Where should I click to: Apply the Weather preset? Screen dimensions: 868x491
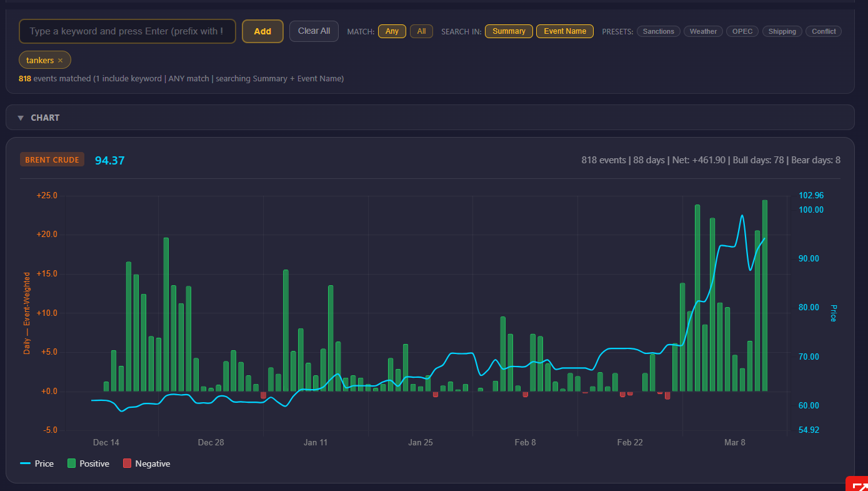coord(703,31)
